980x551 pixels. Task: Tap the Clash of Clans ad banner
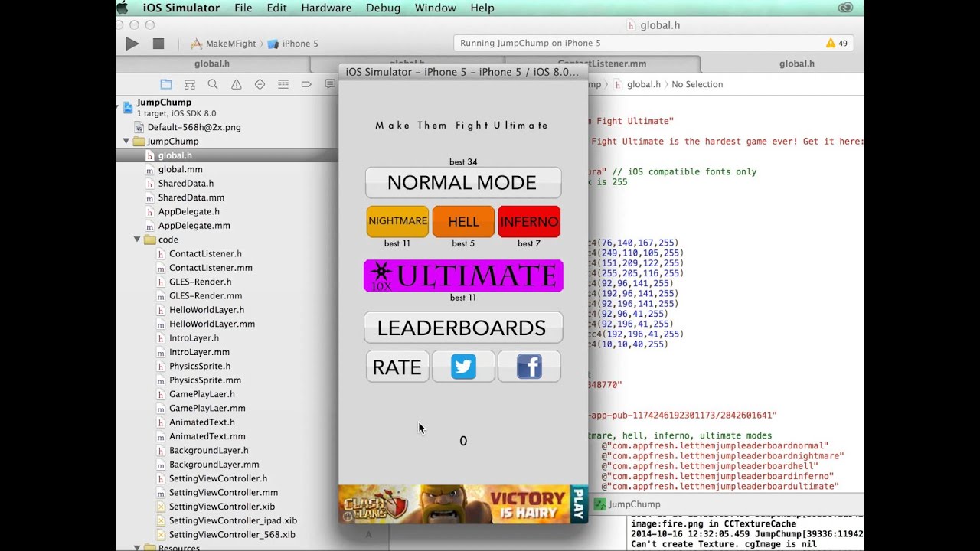(x=463, y=504)
